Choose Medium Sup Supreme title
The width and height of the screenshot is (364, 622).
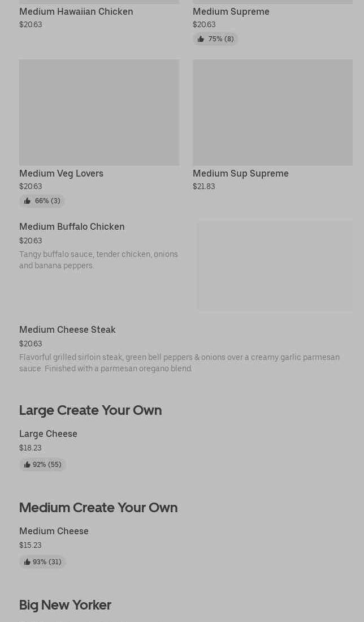tap(241, 173)
